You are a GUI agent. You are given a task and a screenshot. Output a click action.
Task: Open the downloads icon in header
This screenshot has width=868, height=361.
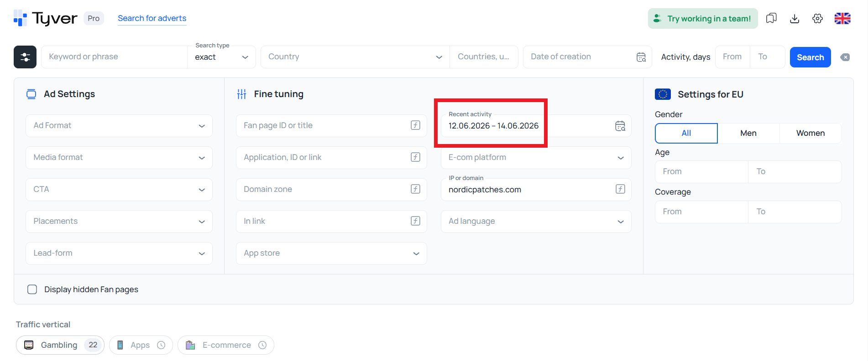click(795, 18)
